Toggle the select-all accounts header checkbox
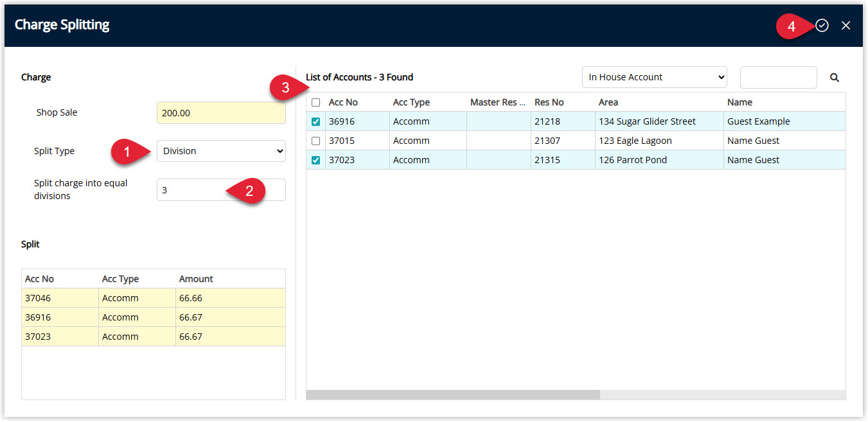Viewport: 868px width, 422px height. pyautogui.click(x=315, y=103)
